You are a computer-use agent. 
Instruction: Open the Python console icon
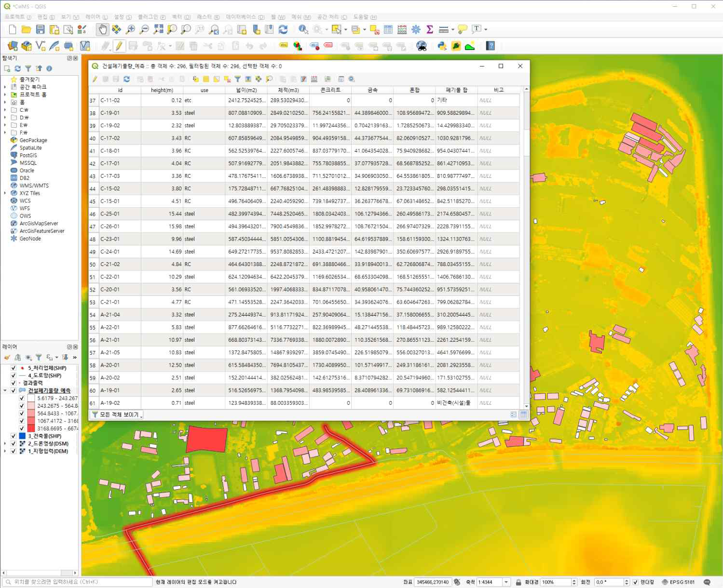pyautogui.click(x=442, y=46)
